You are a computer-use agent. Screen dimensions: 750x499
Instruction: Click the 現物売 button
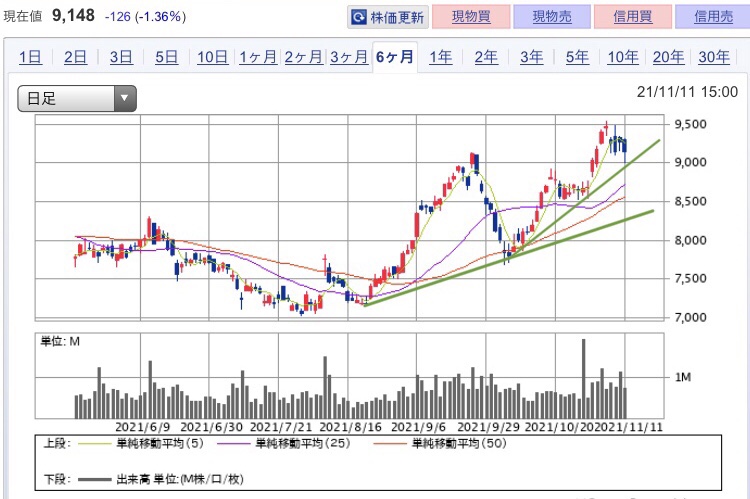coord(552,17)
